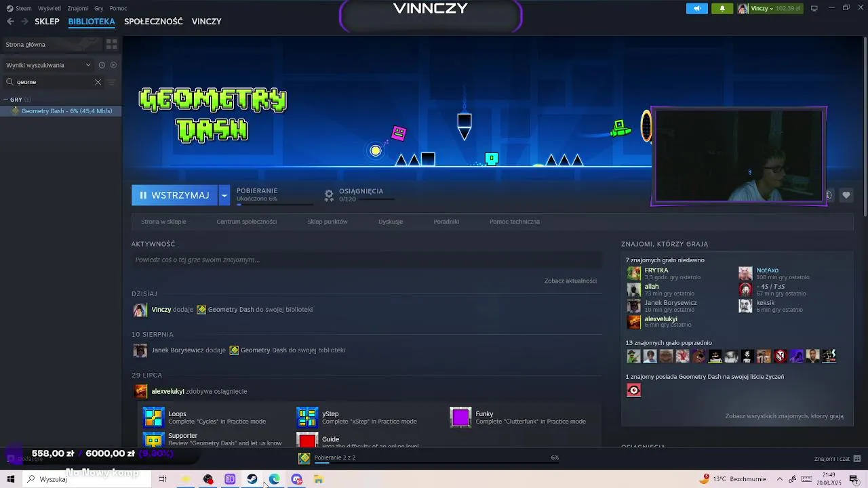Open the Gry menu
The image size is (868, 488).
point(99,9)
